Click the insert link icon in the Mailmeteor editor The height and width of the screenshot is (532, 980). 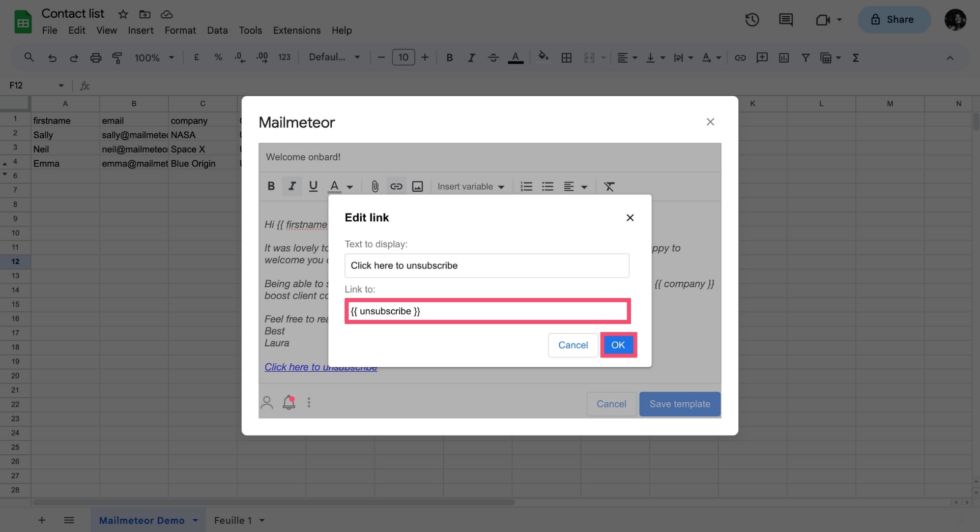396,186
